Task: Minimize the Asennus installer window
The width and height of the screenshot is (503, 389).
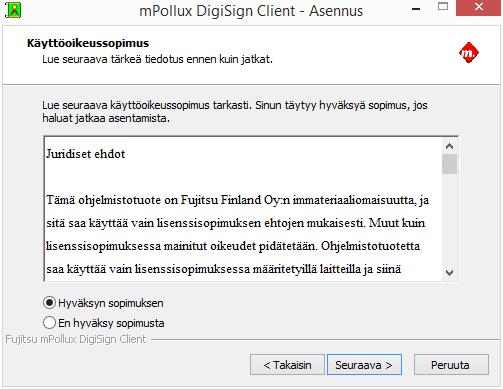Action: 416,9
